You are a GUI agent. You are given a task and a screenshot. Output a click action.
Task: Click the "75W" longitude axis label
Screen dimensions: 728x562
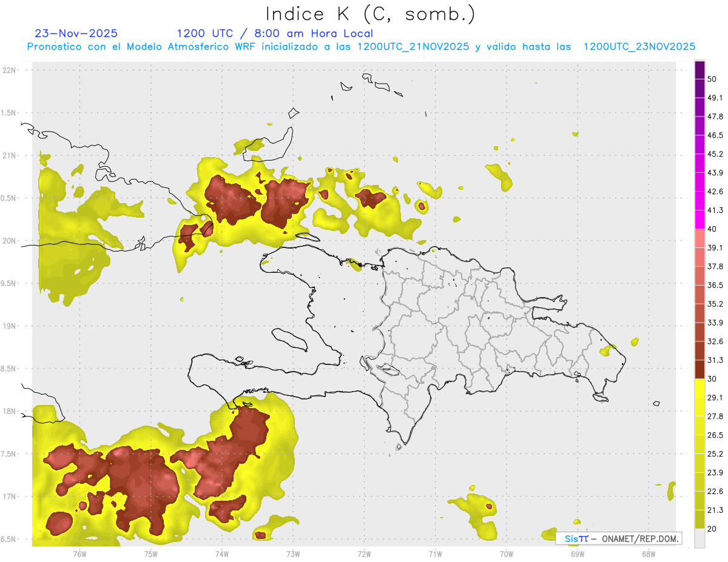(x=150, y=554)
